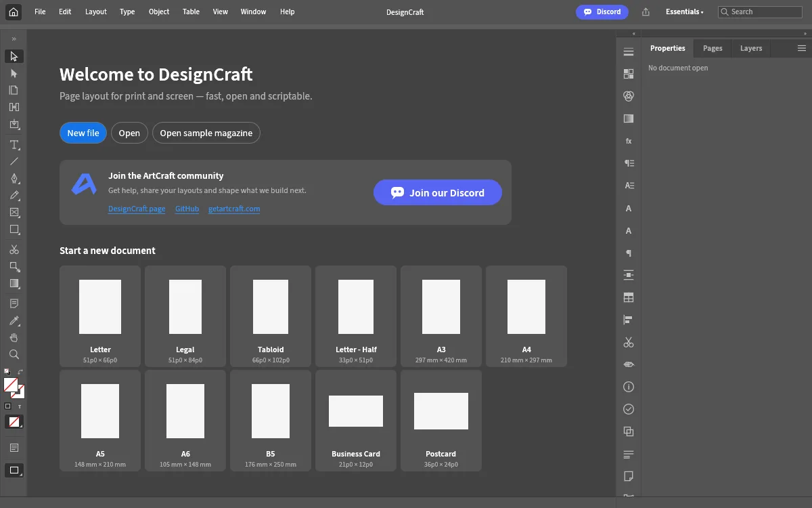812x508 pixels.
Task: Open the Layout menu
Action: point(96,12)
